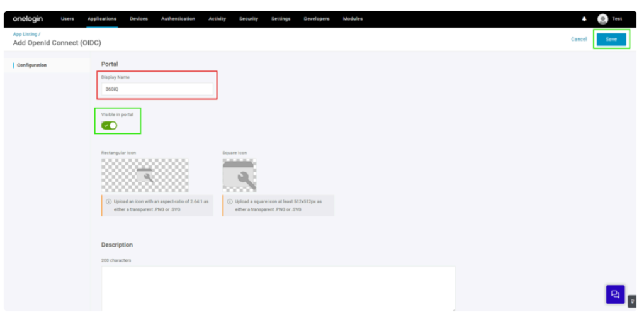
Task: Expand the Security menu
Action: pos(249,19)
